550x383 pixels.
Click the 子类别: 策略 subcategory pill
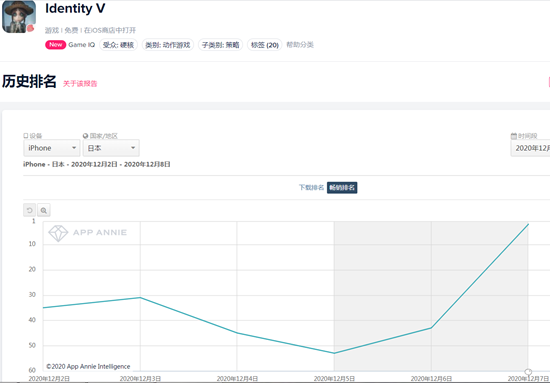pos(221,45)
